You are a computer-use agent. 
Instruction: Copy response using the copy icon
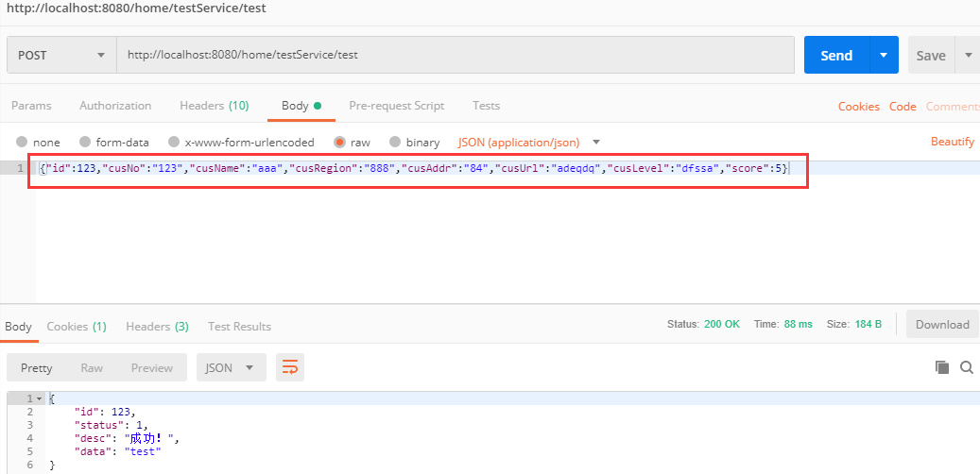pyautogui.click(x=941, y=367)
